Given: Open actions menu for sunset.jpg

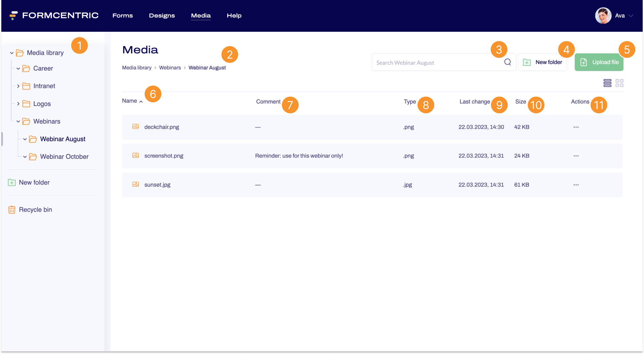Looking at the screenshot, I should [x=576, y=185].
